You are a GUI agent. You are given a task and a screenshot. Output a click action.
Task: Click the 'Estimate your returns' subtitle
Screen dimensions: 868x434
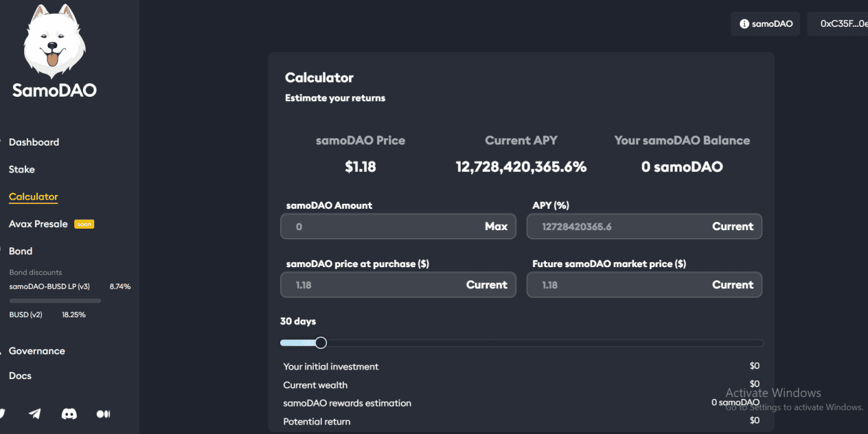click(x=335, y=98)
